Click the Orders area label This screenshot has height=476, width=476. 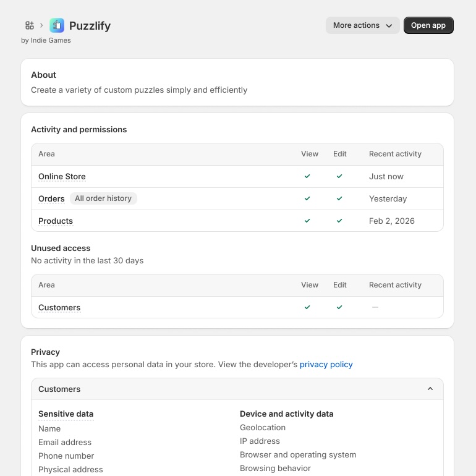tap(51, 199)
